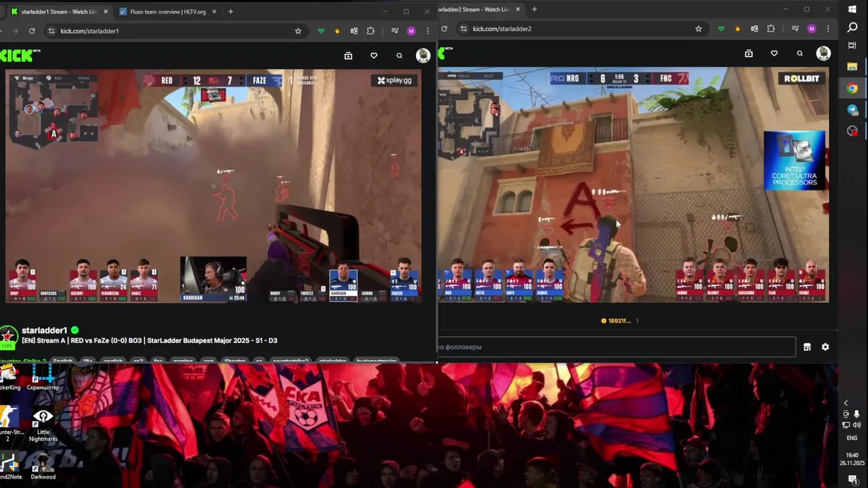Open user avatar menu in starladder1 window
The image size is (868, 488).
(423, 56)
